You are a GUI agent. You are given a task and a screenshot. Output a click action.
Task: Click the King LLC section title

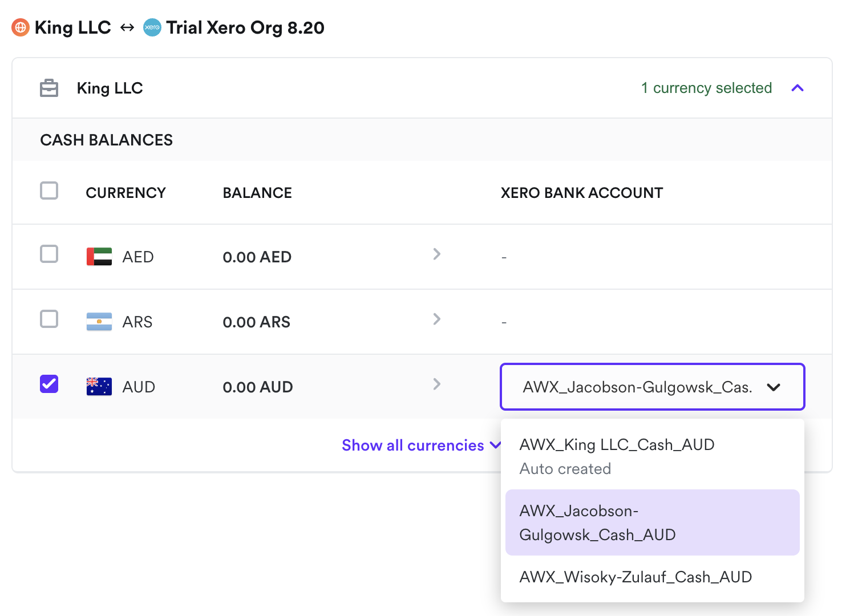click(x=110, y=88)
